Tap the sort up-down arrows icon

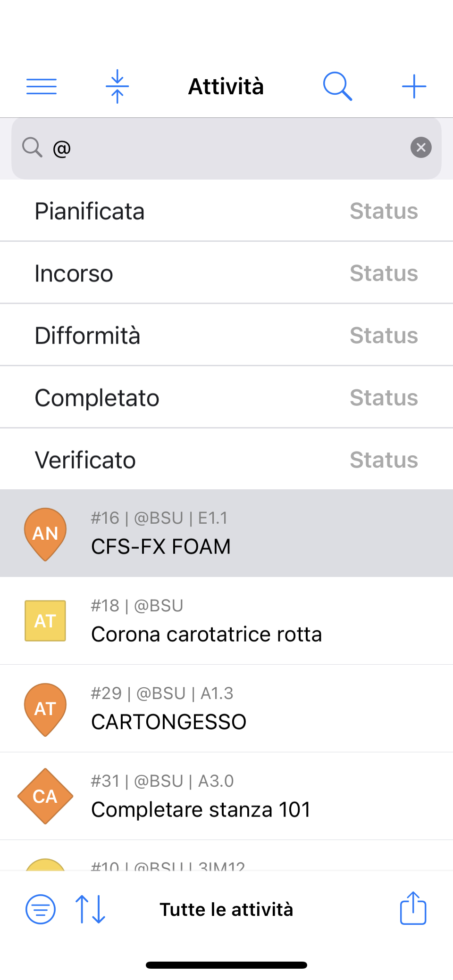91,909
